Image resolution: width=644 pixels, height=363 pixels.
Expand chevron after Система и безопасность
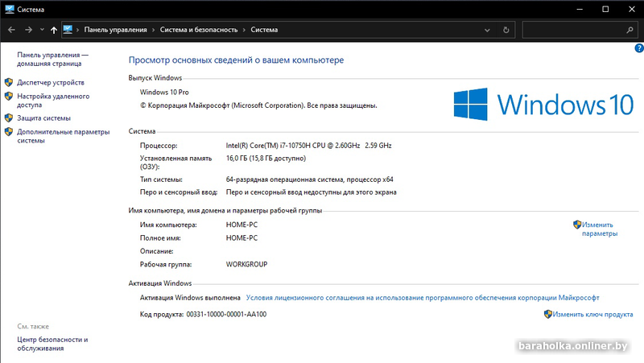point(244,30)
